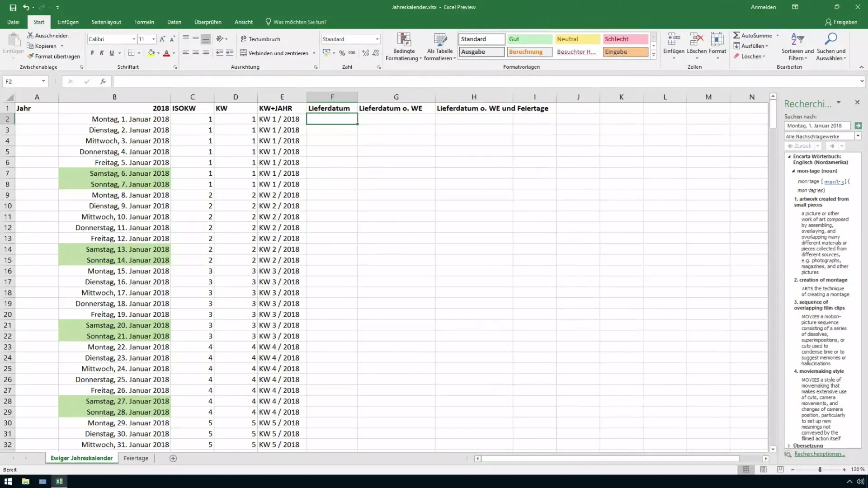Open Bedingte Formatierung menu
Viewport: 868px width, 488px height.
tap(404, 47)
